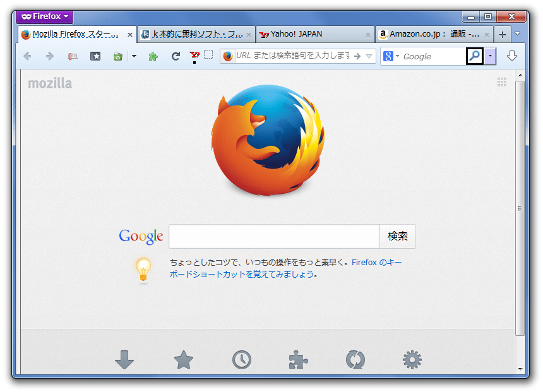Close the Yahoo! JAPAN tab
543x392 pixels.
click(367, 35)
